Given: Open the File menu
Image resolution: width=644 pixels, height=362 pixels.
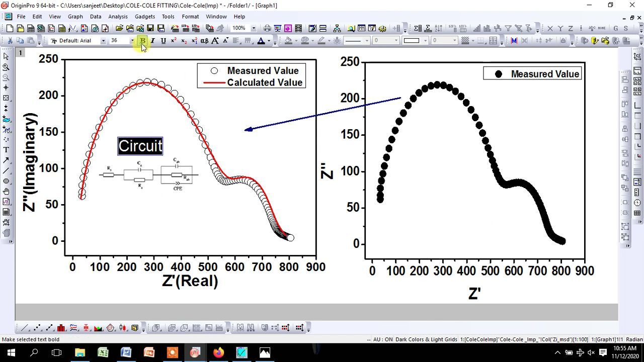Looking at the screenshot, I should pyautogui.click(x=21, y=17).
